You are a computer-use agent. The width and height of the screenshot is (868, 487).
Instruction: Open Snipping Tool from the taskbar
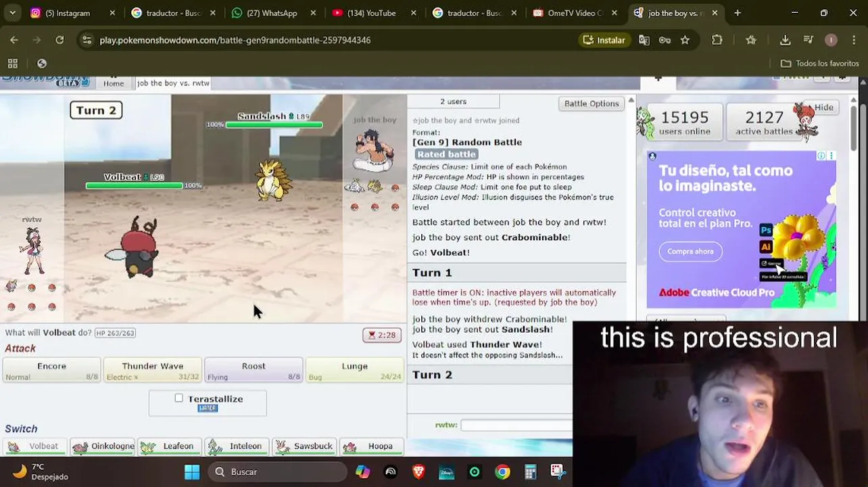557,471
